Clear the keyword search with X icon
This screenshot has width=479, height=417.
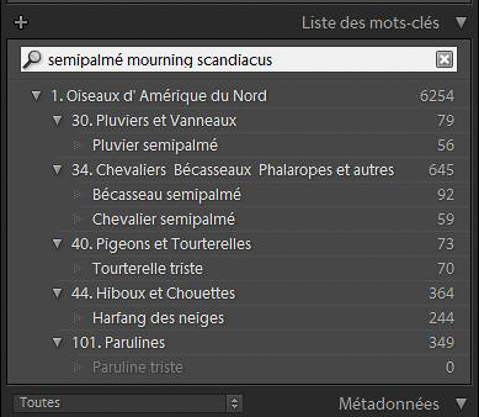pyautogui.click(x=444, y=60)
